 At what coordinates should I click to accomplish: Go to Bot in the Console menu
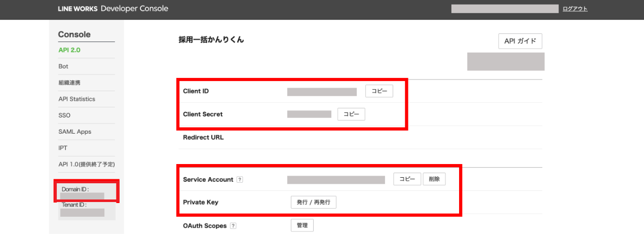click(x=63, y=66)
